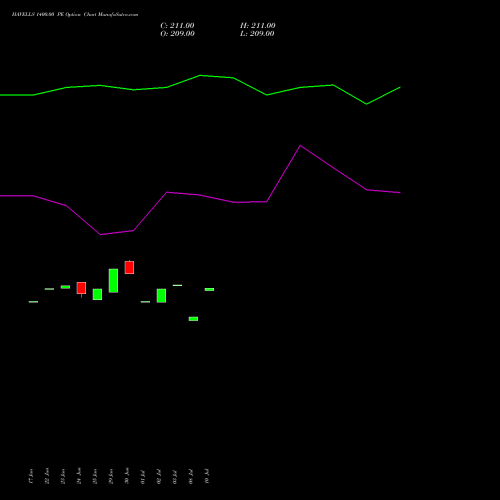Screen dimensions: 500x500
Task: Select the low value L: 209.00
Action: [x=257, y=34]
